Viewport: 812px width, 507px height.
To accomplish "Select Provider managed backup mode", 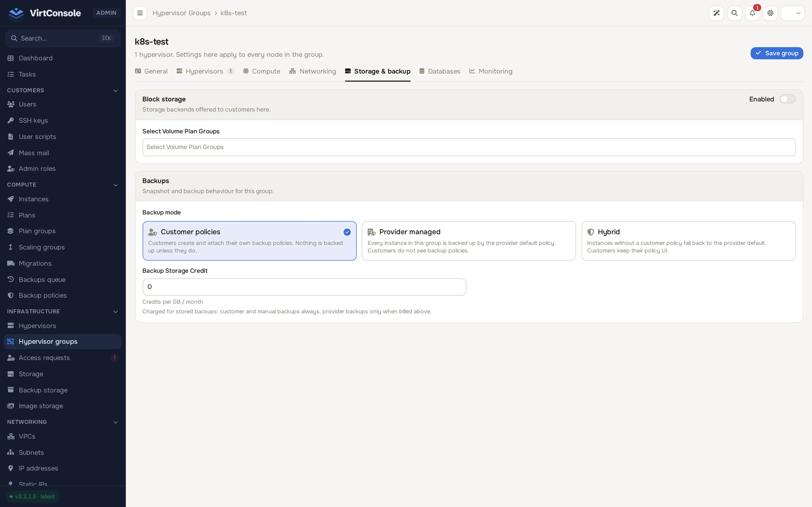I will pos(469,241).
